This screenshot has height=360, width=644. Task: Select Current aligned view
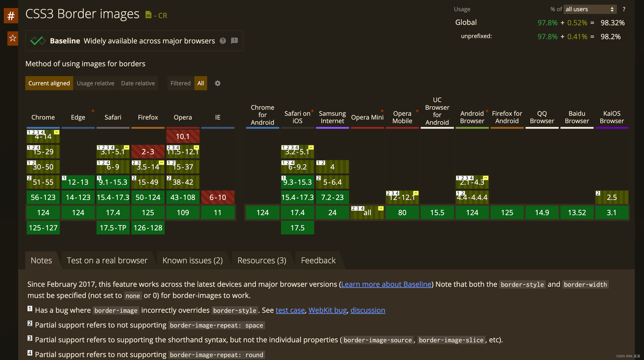pos(49,83)
